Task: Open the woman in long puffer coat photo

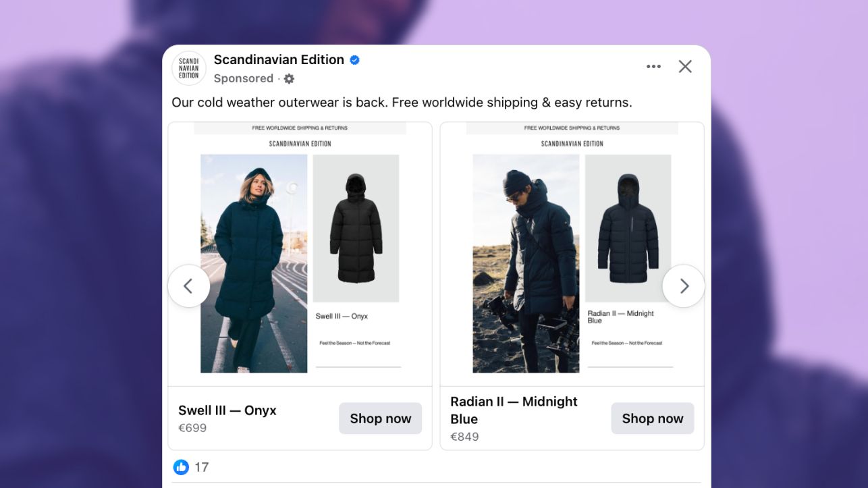Action: [254, 263]
